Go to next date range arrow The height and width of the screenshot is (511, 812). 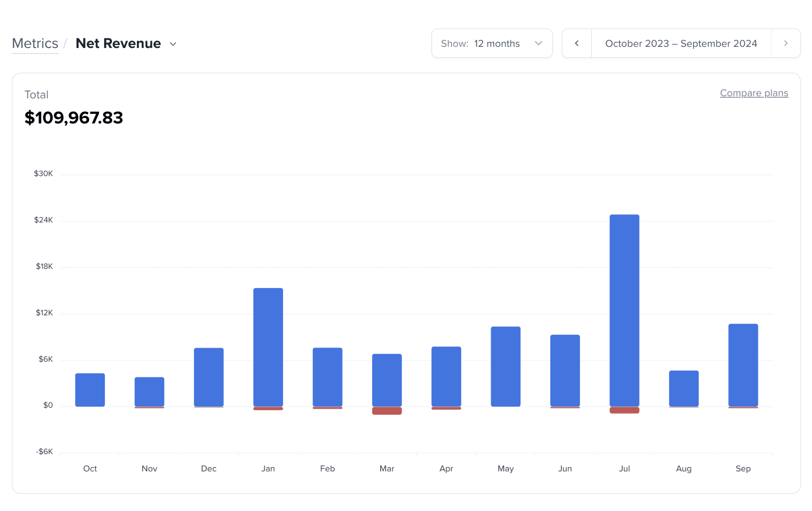click(x=785, y=43)
